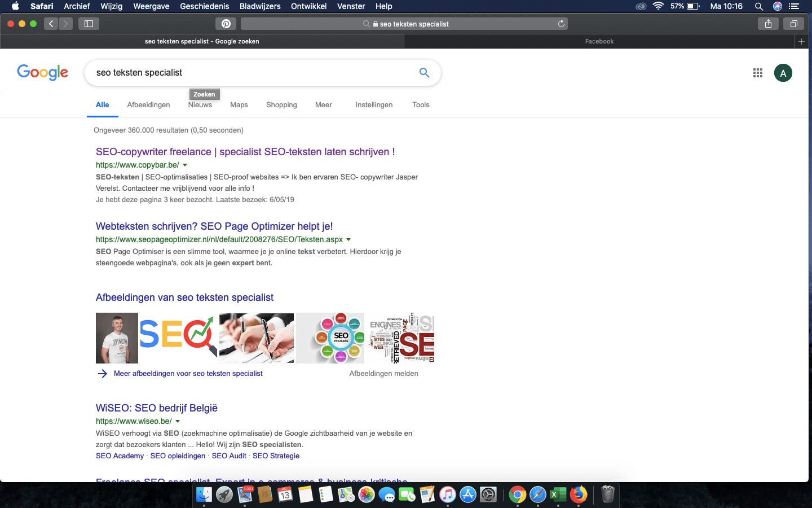Open the Instellingen dropdown
This screenshot has height=508, width=812.
tap(374, 105)
